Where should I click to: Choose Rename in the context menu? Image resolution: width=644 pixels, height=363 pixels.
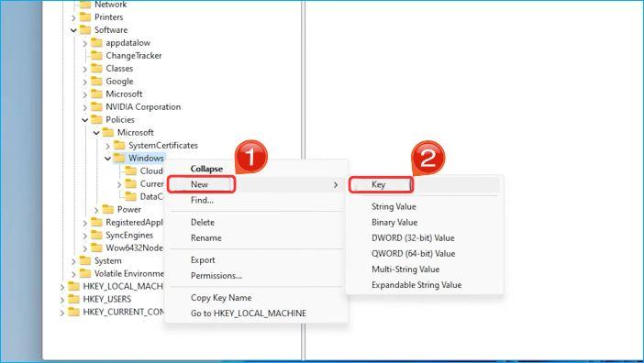[205, 238]
